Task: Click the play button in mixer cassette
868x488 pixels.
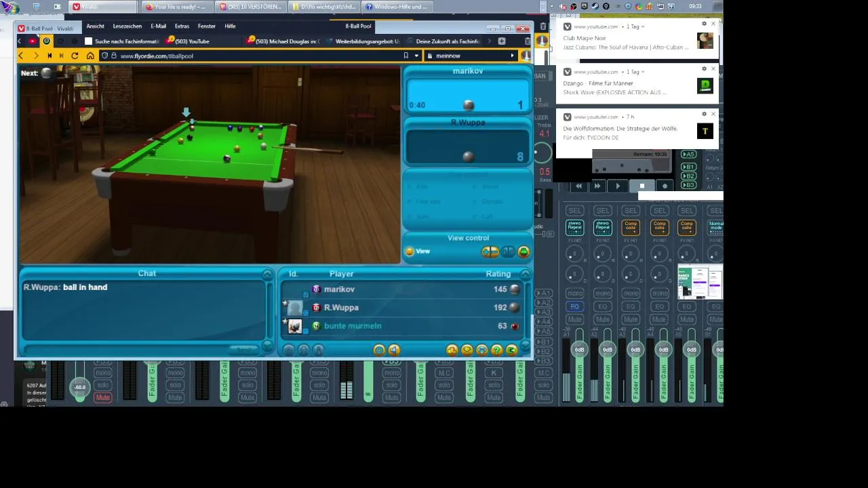Action: pyautogui.click(x=618, y=186)
